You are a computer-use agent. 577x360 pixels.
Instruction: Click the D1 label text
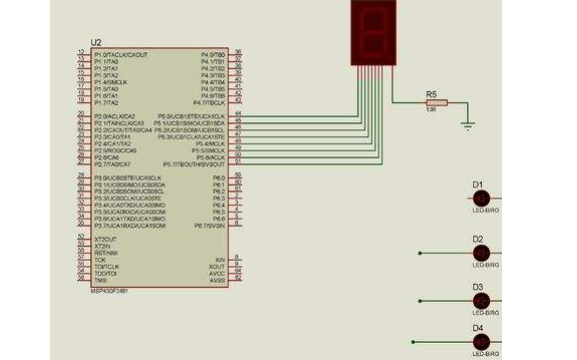point(478,184)
